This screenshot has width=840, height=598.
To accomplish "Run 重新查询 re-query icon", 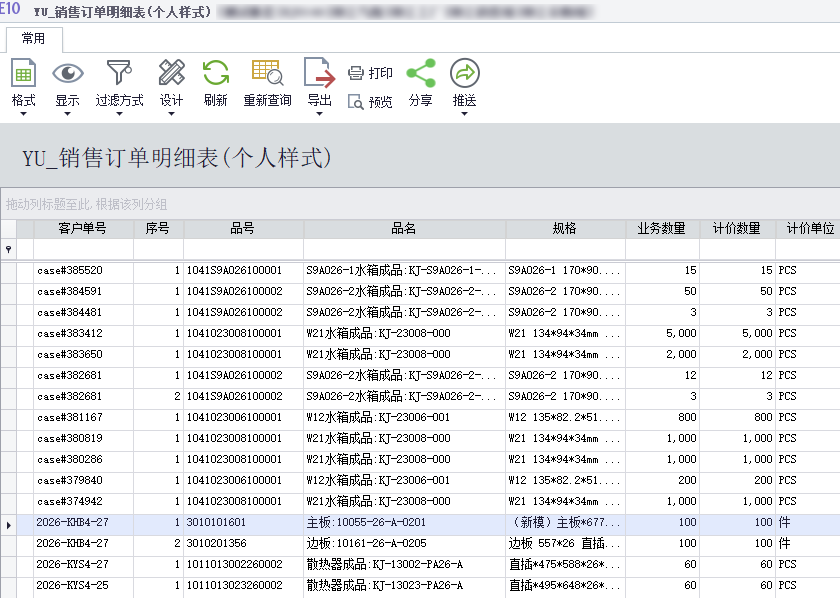I will (x=267, y=73).
